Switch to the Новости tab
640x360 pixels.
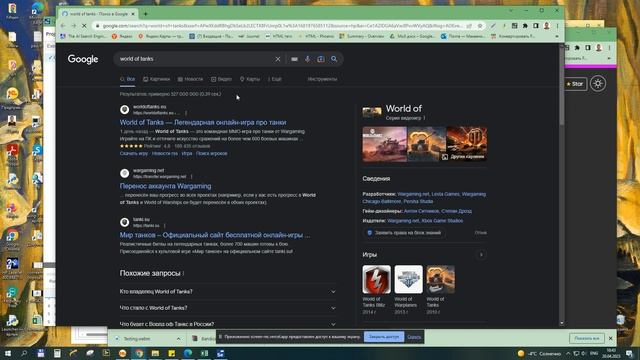pyautogui.click(x=190, y=79)
